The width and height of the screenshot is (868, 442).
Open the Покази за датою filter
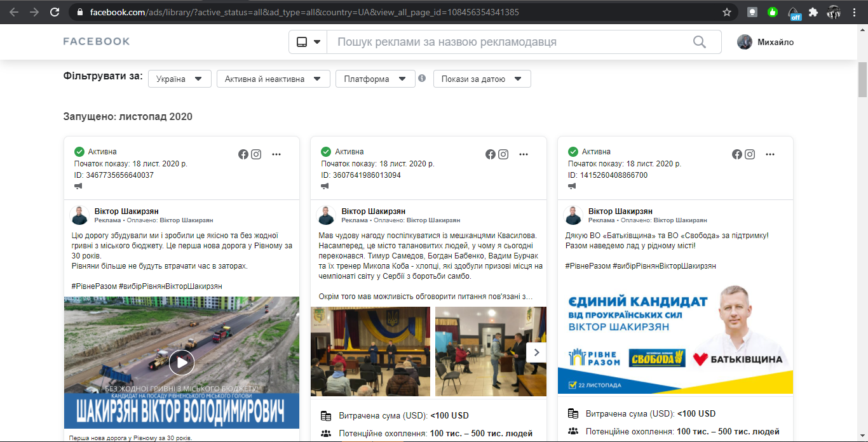tap(482, 79)
